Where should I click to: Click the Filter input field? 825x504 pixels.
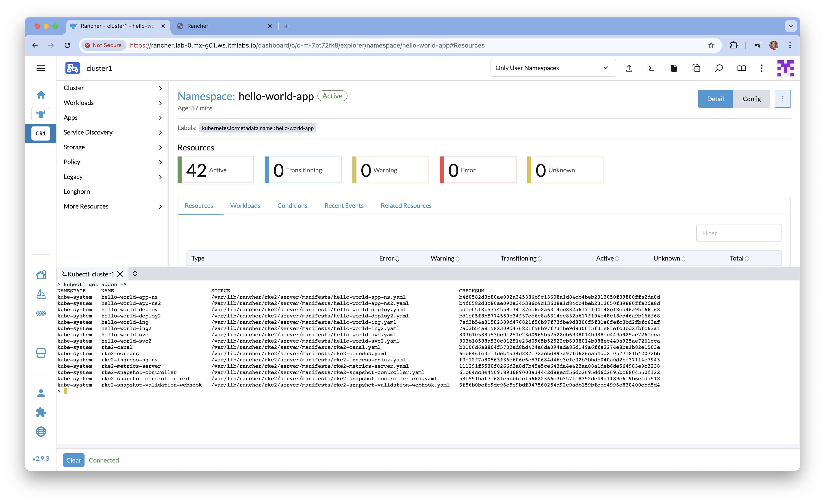(x=738, y=233)
